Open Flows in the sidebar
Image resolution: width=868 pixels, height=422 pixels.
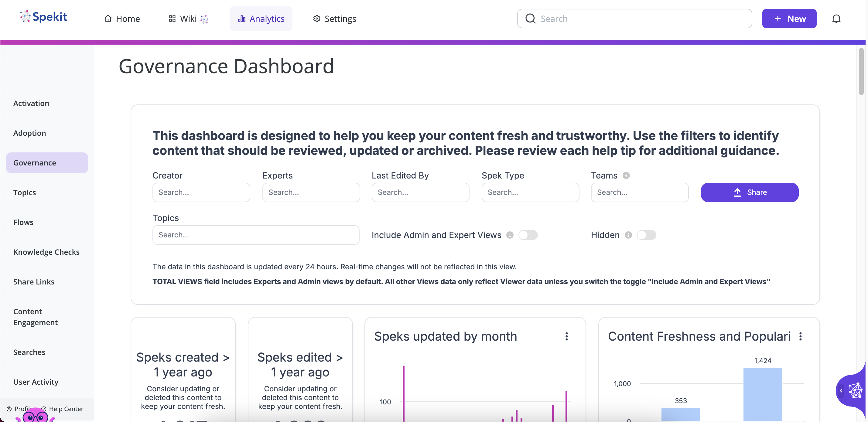point(23,222)
